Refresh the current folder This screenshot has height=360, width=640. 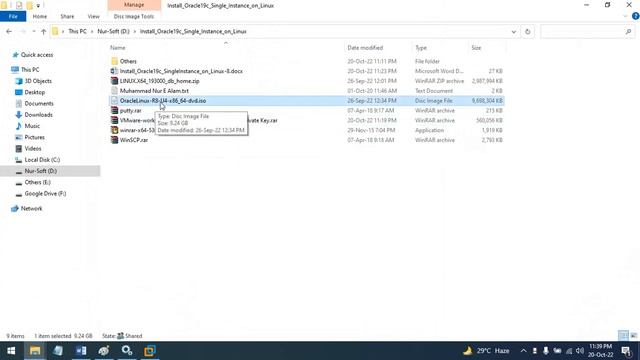click(x=527, y=31)
